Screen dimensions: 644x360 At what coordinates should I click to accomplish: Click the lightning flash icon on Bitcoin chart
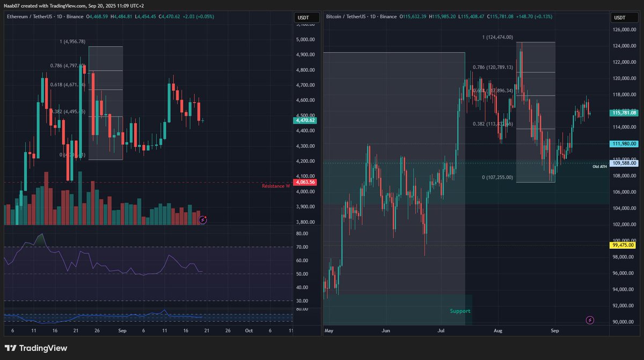click(x=590, y=320)
